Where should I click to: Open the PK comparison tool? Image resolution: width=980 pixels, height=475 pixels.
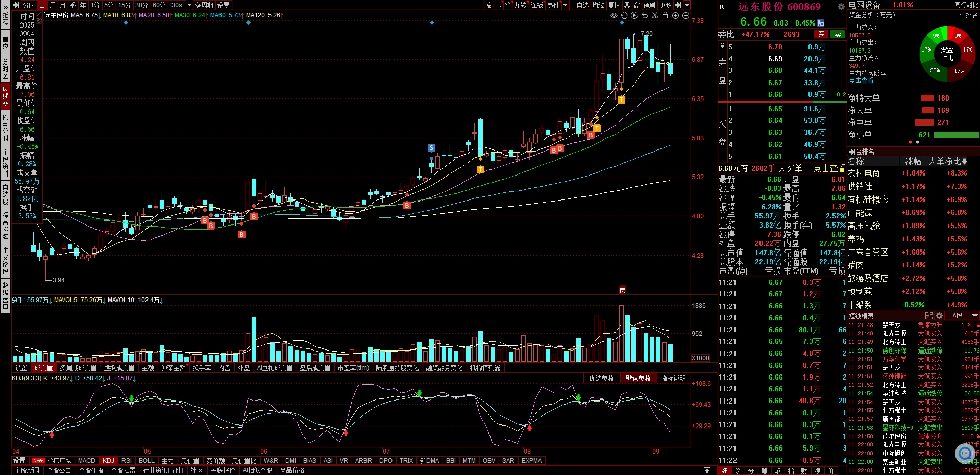pos(498,5)
